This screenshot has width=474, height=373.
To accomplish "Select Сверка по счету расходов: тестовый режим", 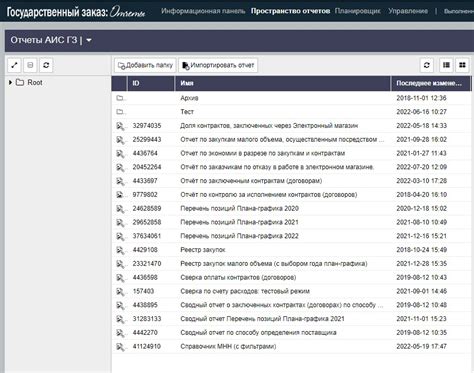I will tap(245, 291).
